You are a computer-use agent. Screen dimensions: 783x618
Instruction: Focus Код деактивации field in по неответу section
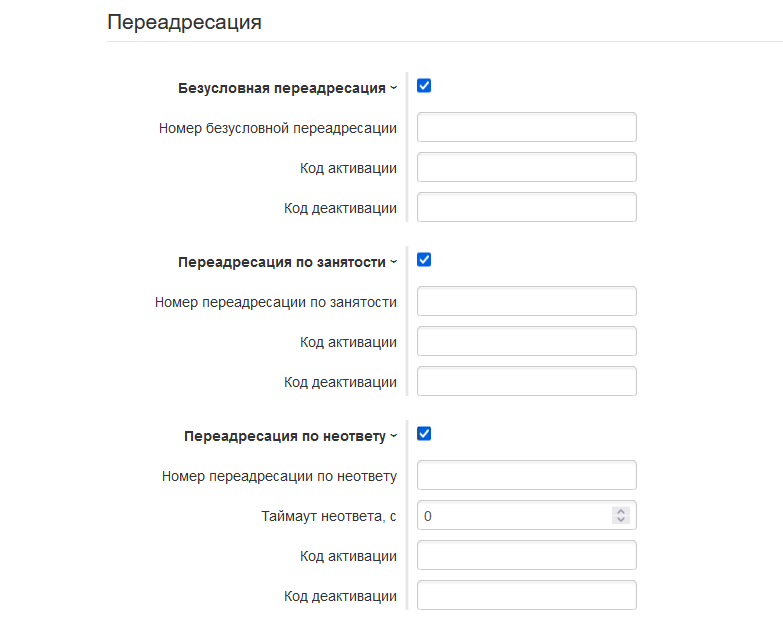pyautogui.click(x=526, y=596)
